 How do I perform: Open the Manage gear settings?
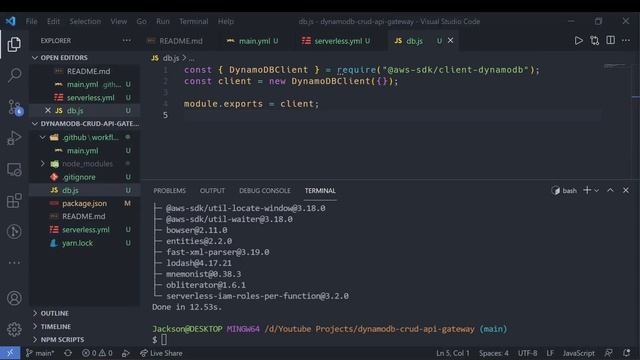pos(14,329)
